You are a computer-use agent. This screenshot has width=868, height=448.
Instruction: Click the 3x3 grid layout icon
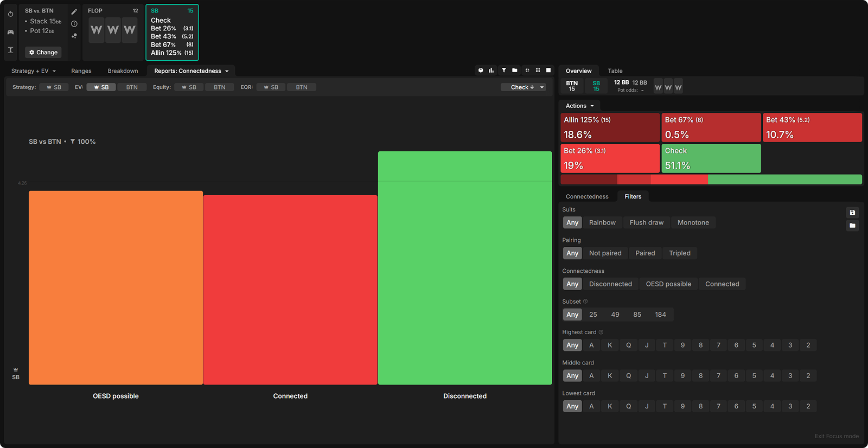[x=538, y=71]
